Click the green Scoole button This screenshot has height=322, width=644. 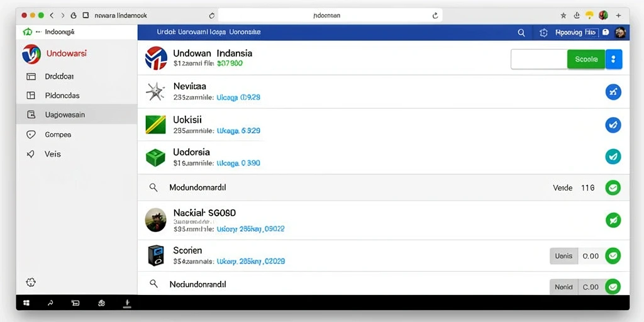[586, 59]
